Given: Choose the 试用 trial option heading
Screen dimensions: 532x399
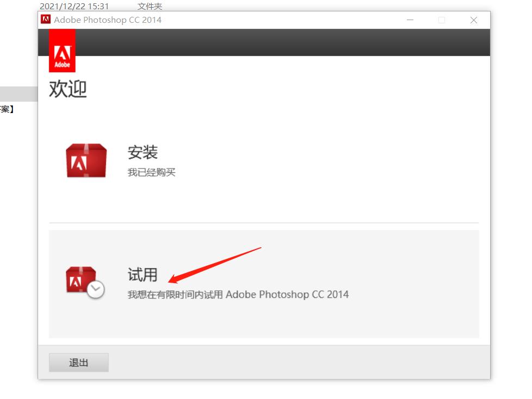Looking at the screenshot, I should [143, 275].
